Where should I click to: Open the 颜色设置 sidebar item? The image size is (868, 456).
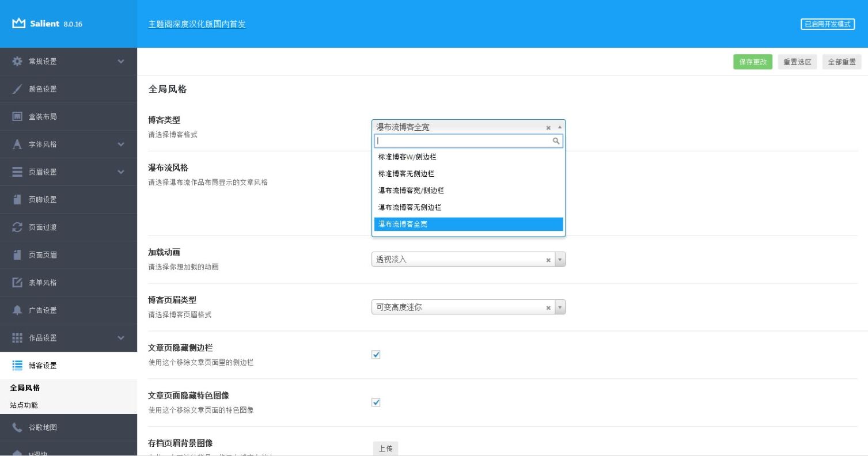tap(69, 89)
